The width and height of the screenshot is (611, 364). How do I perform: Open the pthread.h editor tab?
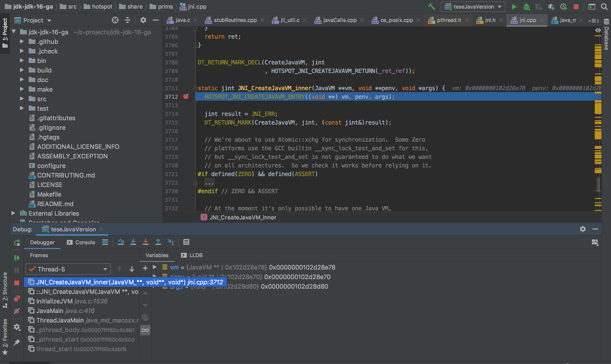pos(448,20)
